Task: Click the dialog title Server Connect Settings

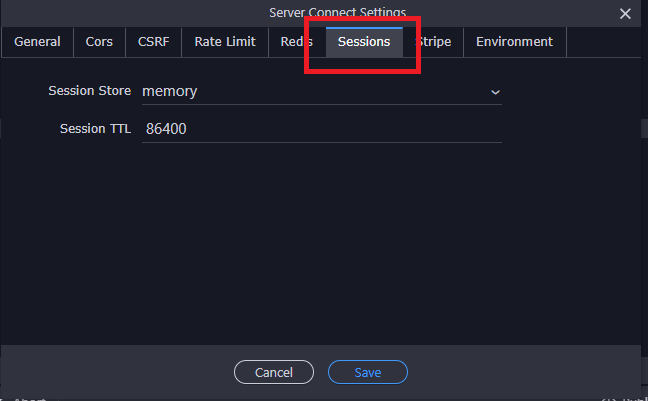Action: [x=337, y=12]
